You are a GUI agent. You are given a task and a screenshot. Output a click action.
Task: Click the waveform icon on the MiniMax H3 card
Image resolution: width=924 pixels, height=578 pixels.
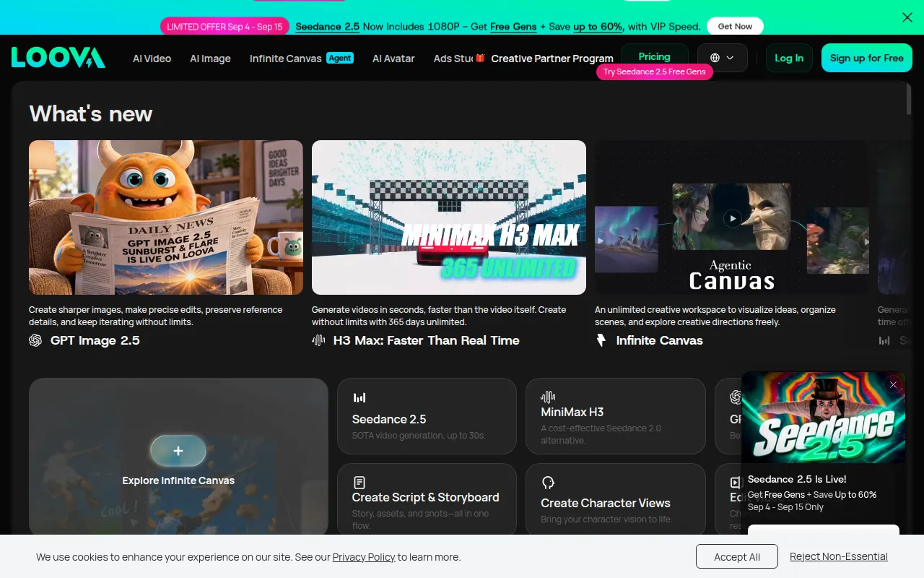pyautogui.click(x=548, y=397)
